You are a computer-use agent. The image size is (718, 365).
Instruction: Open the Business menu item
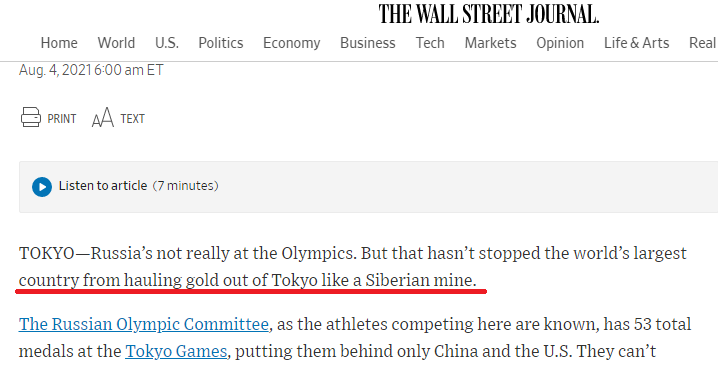(368, 43)
